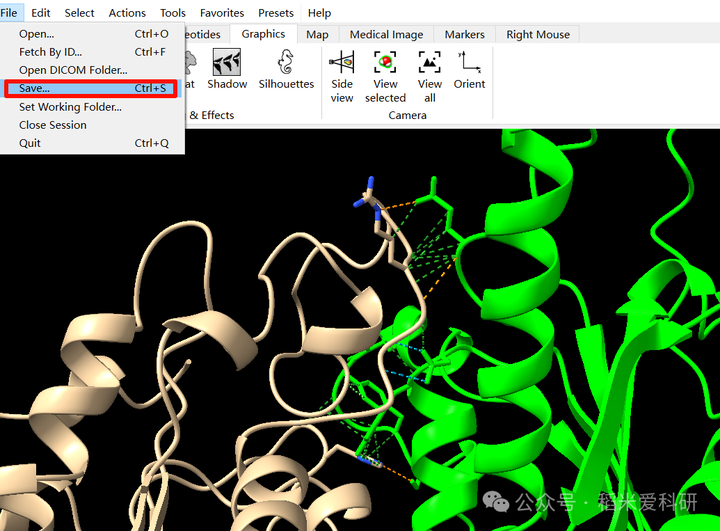Choose Fetch By ID... entry
720x531 pixels.
click(x=93, y=52)
